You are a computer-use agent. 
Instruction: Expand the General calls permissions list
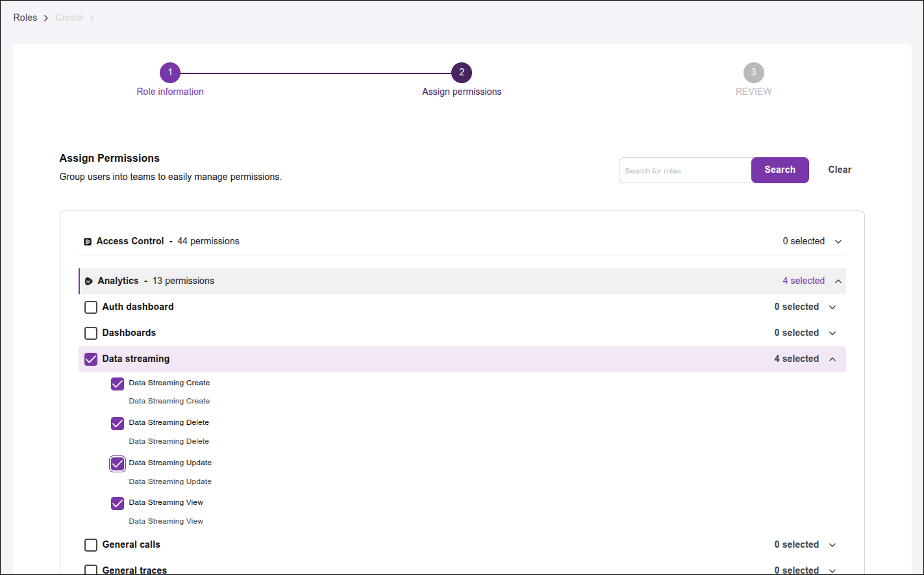(x=832, y=544)
